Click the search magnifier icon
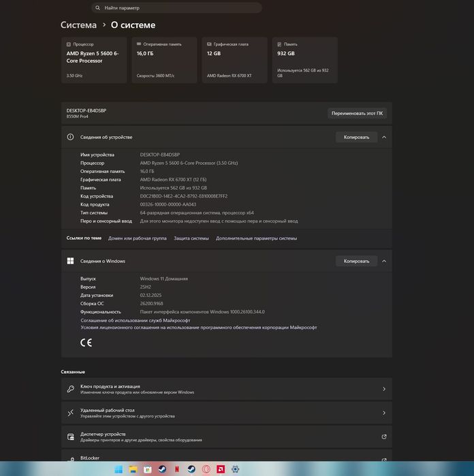 97,8
